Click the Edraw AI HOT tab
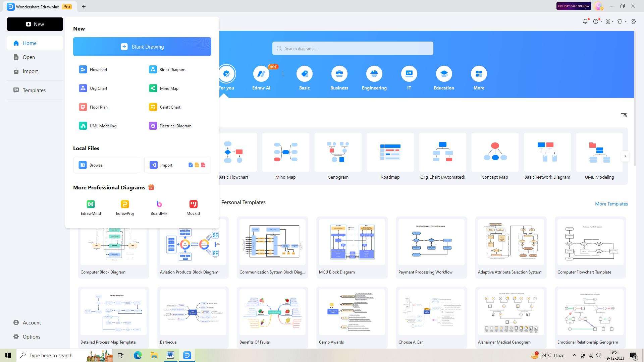644x362 pixels. coord(261,77)
